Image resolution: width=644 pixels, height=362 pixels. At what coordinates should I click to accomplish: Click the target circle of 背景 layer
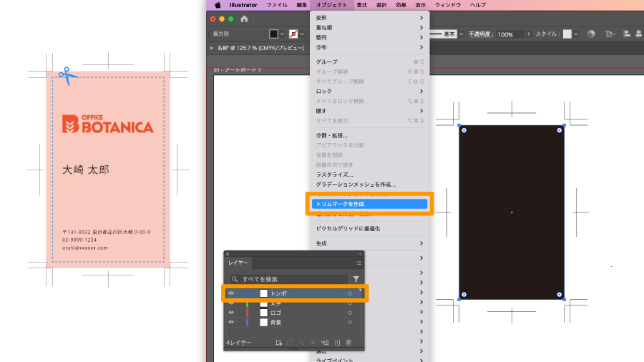[x=350, y=323]
